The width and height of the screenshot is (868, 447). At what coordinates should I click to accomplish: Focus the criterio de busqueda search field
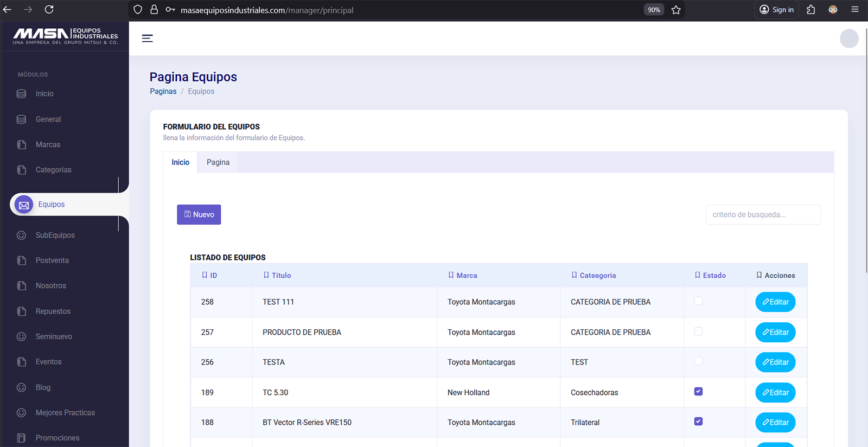click(x=763, y=215)
